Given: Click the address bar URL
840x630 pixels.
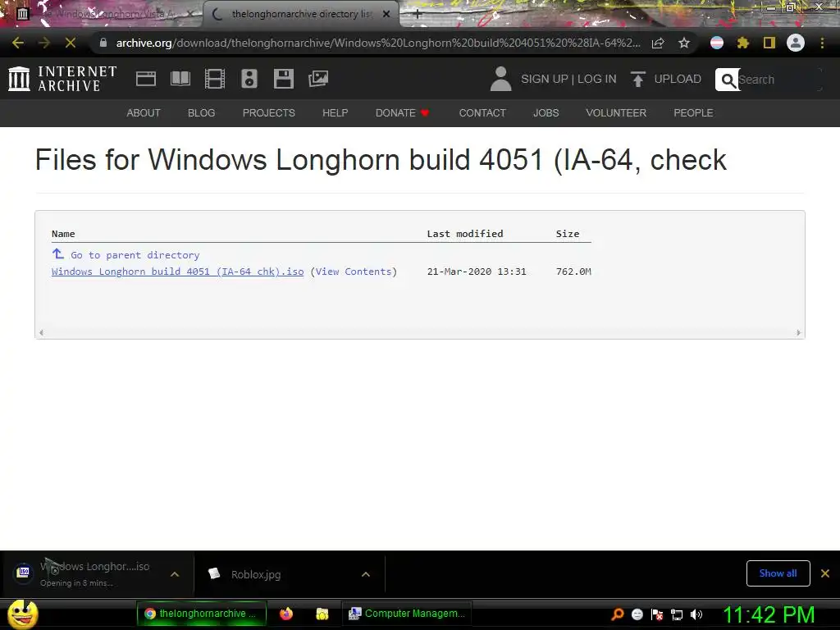Looking at the screenshot, I should click(x=377, y=43).
